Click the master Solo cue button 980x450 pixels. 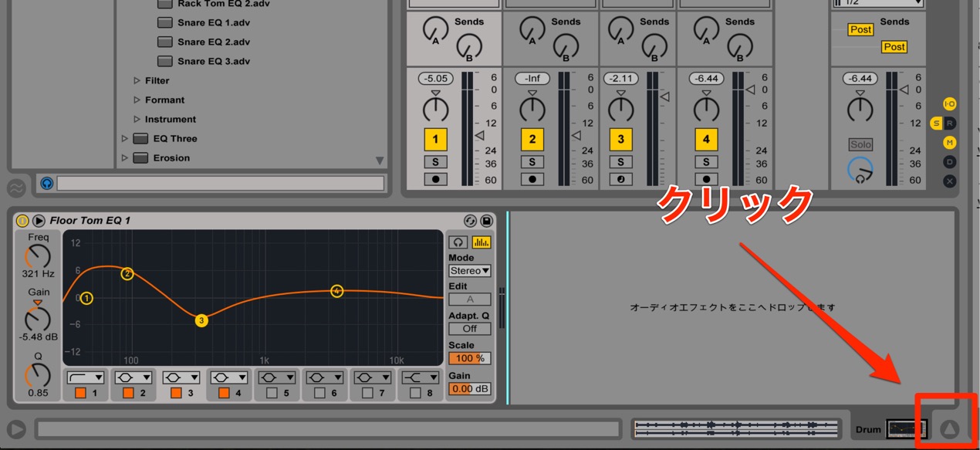[860, 145]
